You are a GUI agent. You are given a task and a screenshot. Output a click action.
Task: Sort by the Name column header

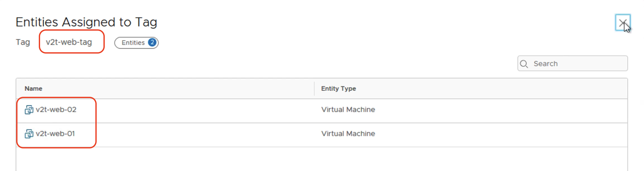coord(34,88)
